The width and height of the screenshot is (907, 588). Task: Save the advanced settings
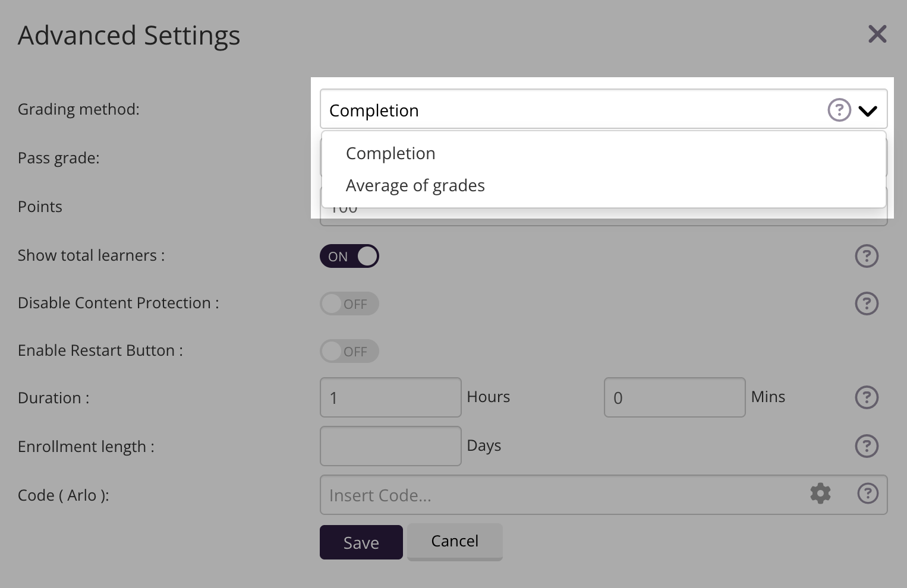(x=361, y=542)
